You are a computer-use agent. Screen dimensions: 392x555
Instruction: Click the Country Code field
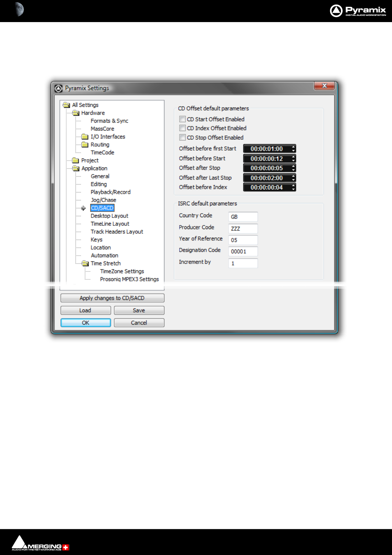click(x=243, y=217)
